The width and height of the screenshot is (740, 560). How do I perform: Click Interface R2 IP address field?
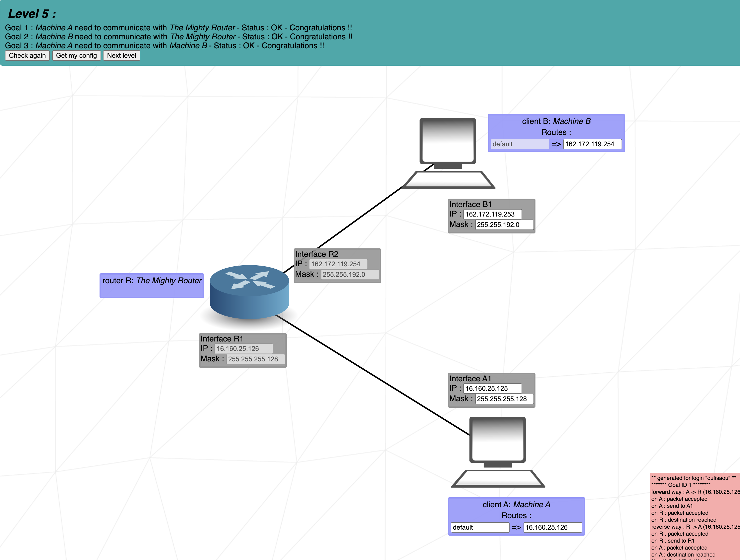[x=338, y=264]
